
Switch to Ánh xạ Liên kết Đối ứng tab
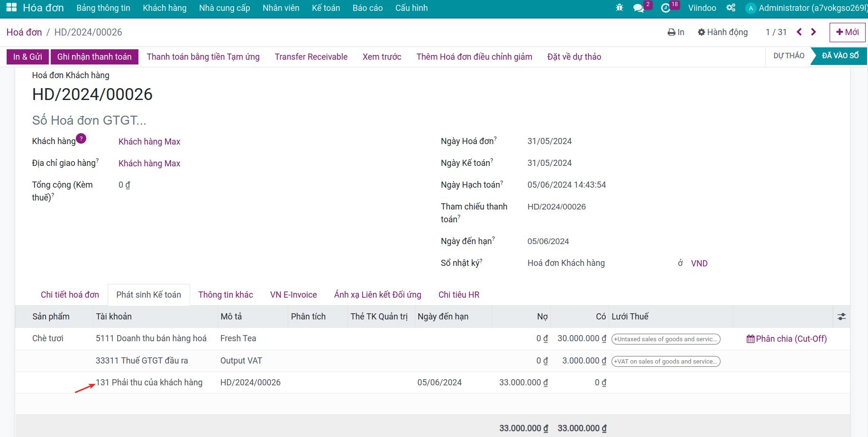(x=378, y=295)
